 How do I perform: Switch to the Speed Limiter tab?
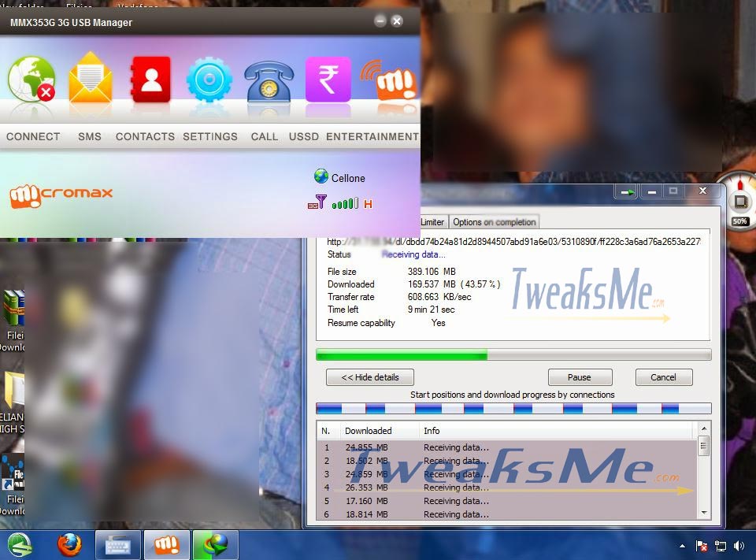tap(432, 222)
